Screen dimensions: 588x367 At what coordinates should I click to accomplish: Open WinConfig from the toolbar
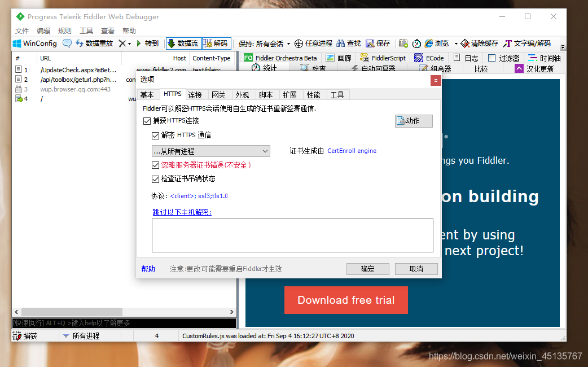coord(34,43)
